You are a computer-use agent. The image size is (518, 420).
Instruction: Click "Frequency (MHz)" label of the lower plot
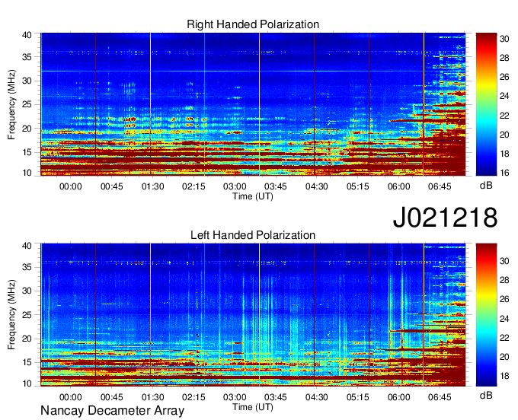click(x=11, y=315)
